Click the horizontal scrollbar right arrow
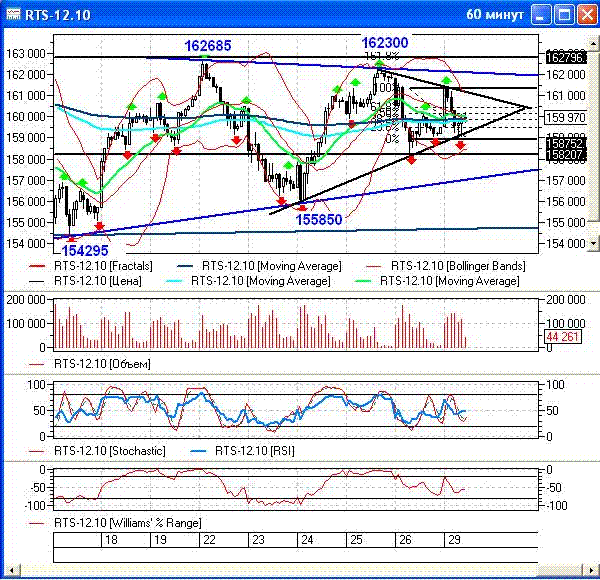The image size is (600, 580). [589, 570]
